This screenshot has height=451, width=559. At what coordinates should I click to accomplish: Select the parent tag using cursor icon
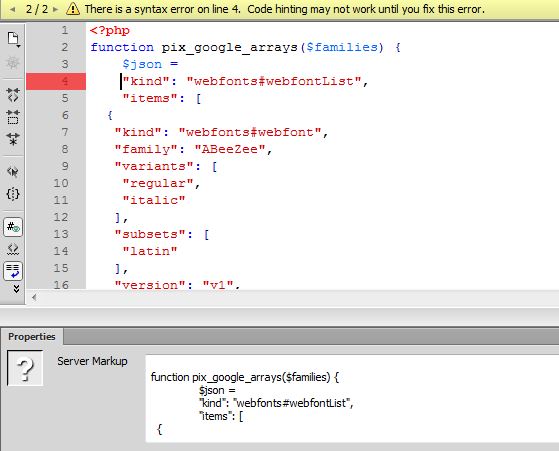pyautogui.click(x=13, y=172)
